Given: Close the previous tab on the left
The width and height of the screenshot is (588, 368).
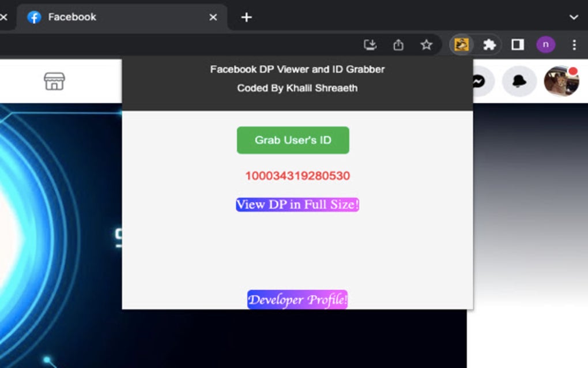Looking at the screenshot, I should [x=4, y=17].
